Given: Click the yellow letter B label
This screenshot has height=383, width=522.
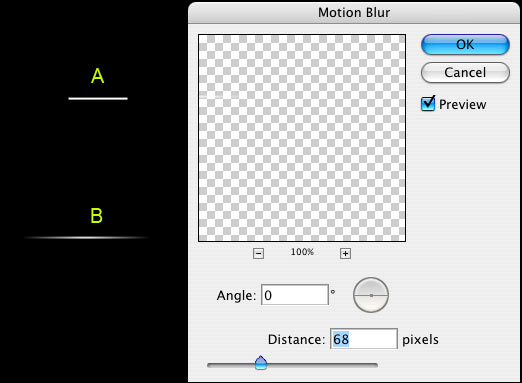Looking at the screenshot, I should tap(96, 216).
